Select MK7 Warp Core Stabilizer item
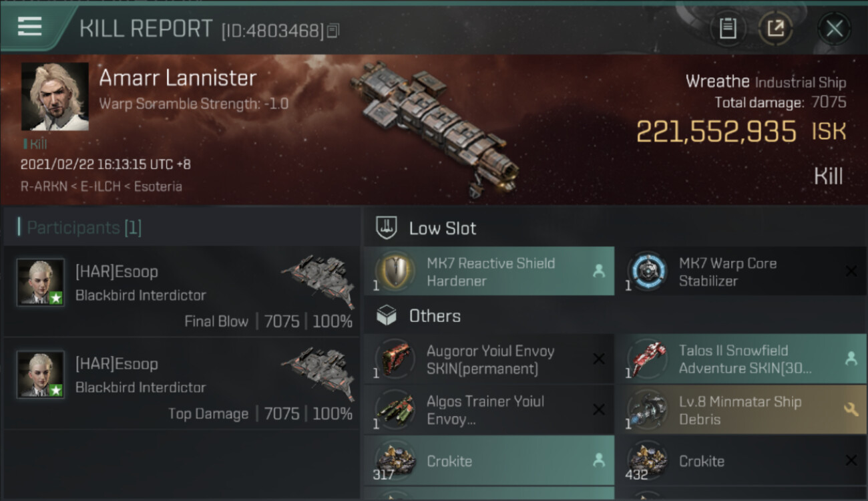This screenshot has height=501, width=868. [741, 272]
